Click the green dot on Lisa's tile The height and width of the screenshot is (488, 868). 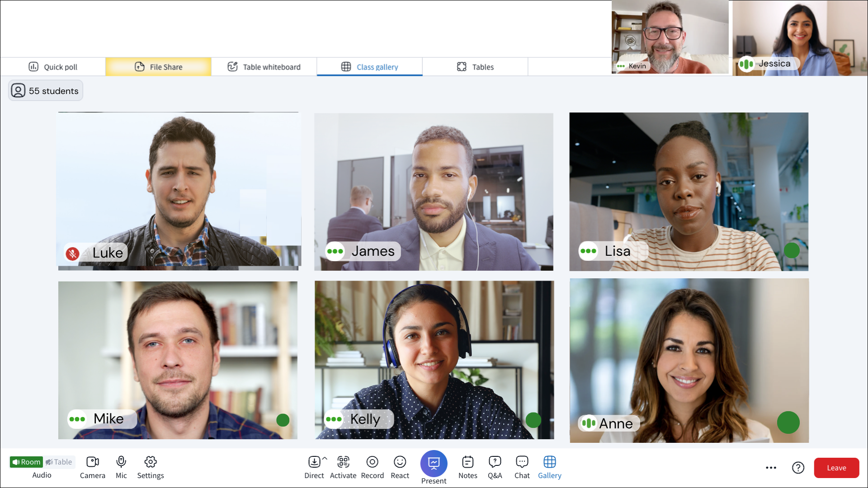792,250
